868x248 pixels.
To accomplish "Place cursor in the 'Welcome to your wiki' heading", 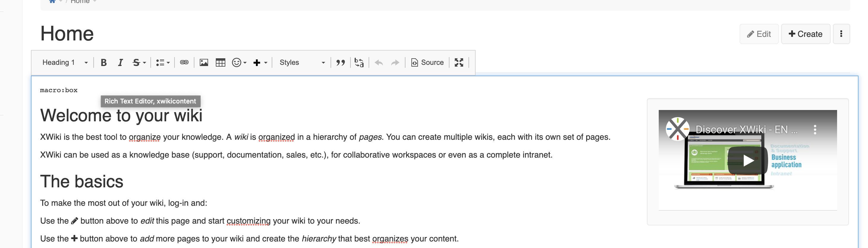I will click(121, 116).
